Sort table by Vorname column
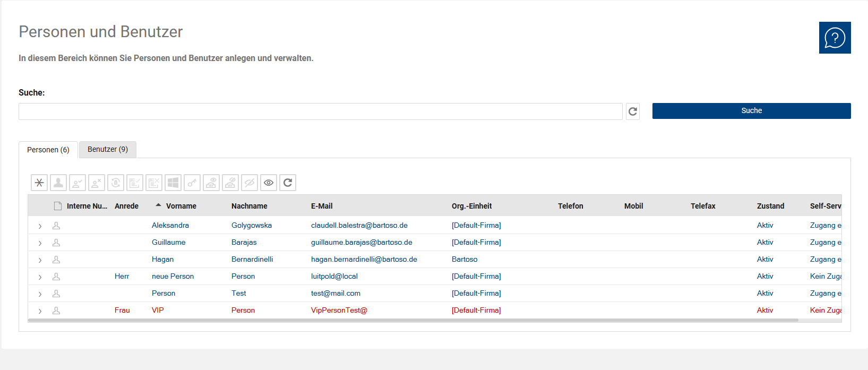This screenshot has height=370, width=868. pos(181,206)
